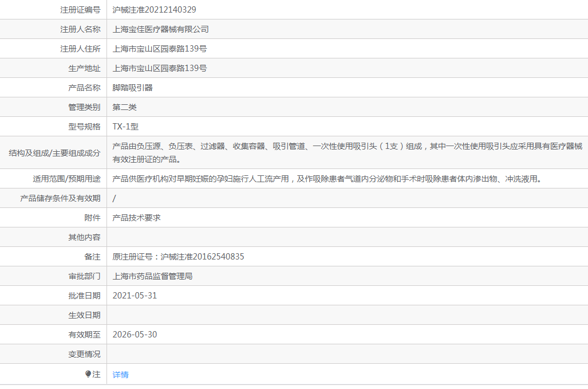Click attachment value 产品技术要求
This screenshot has width=588, height=389.
point(136,218)
